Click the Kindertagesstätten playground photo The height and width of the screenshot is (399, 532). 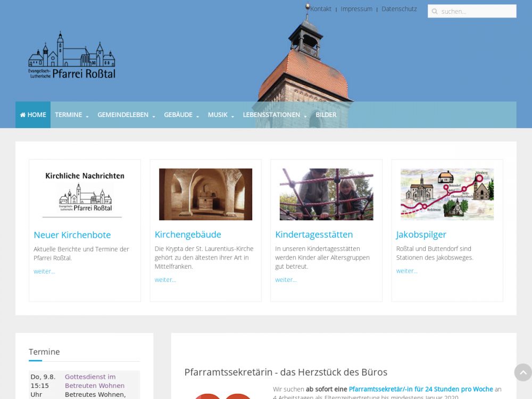click(x=326, y=194)
